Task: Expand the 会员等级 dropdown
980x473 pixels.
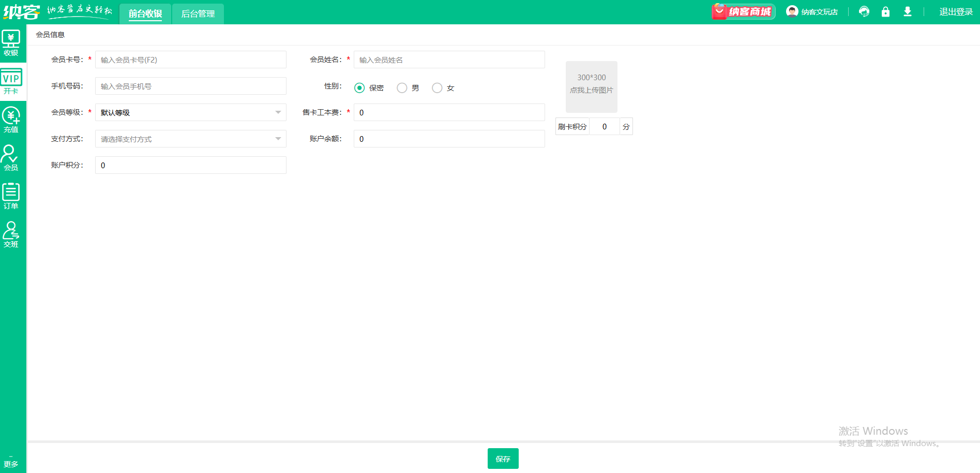Action: click(x=191, y=112)
